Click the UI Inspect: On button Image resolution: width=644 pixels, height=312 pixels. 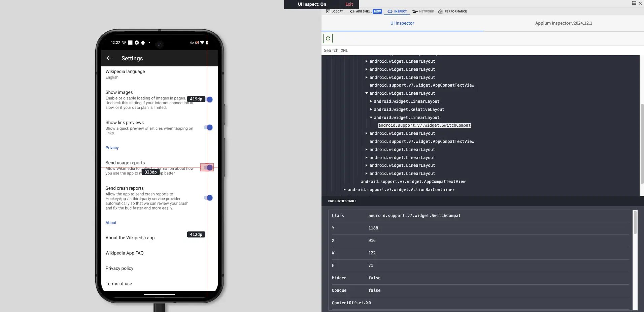(x=312, y=4)
